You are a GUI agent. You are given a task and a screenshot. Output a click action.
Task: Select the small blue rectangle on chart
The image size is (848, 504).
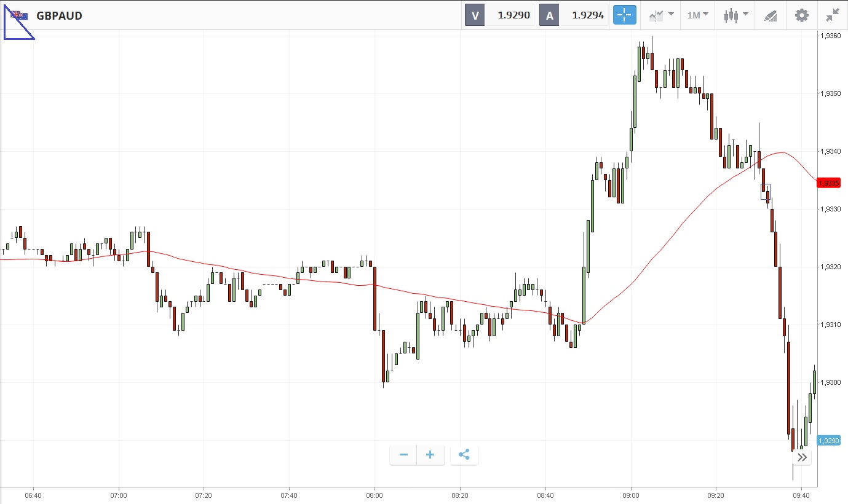point(765,192)
